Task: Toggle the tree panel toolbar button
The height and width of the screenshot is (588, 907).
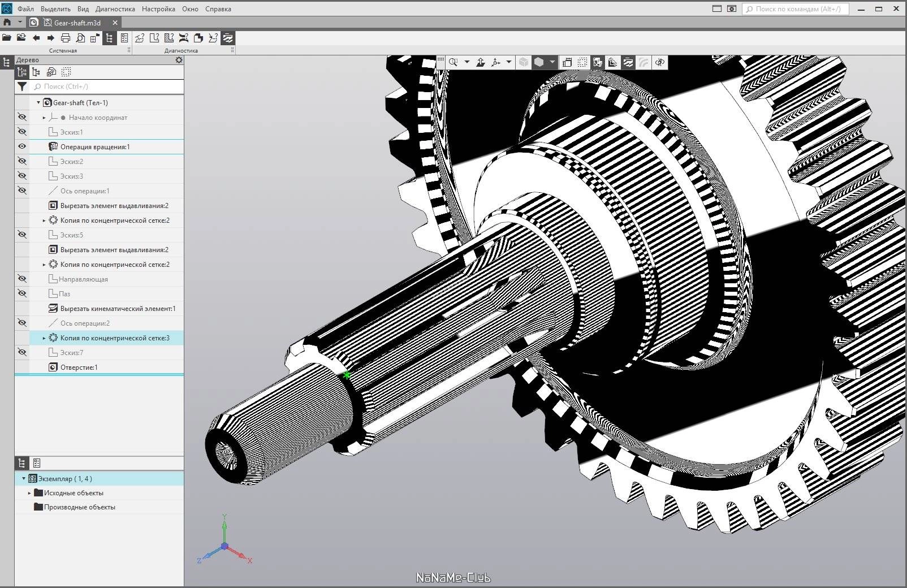Action: 110,38
